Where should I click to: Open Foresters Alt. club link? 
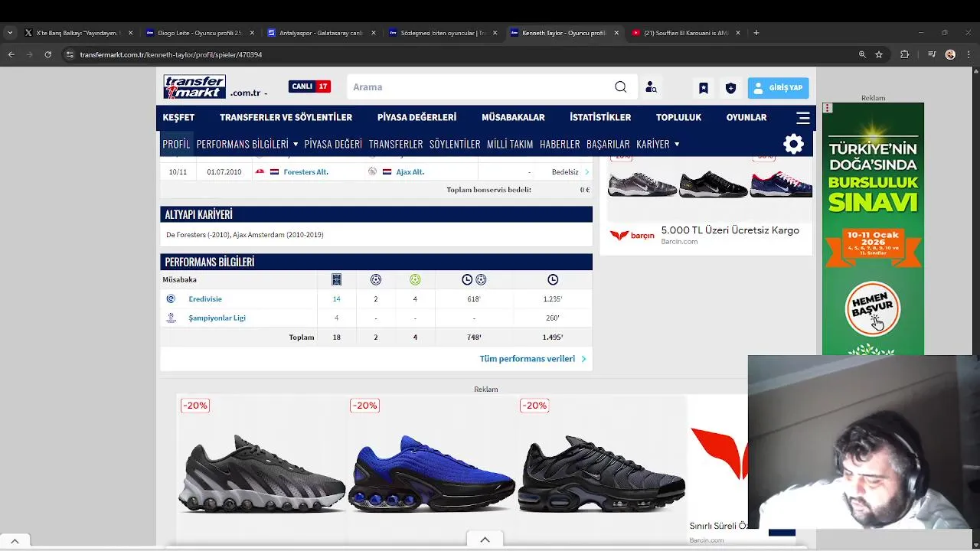point(305,172)
